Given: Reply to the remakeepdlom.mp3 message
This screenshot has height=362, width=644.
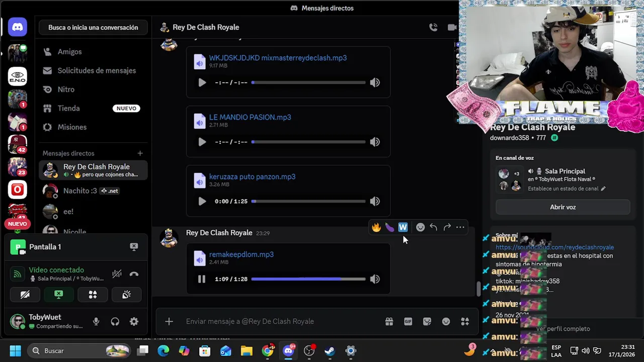Looking at the screenshot, I should tap(433, 227).
